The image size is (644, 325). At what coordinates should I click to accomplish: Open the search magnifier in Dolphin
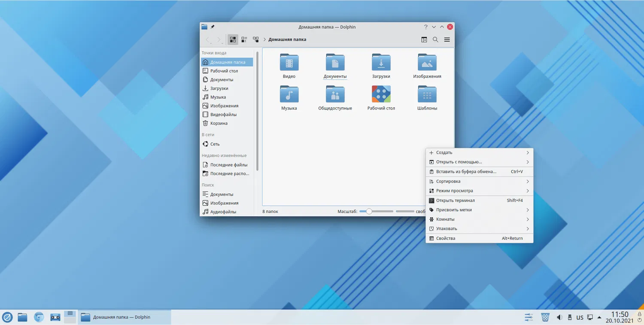[435, 39]
